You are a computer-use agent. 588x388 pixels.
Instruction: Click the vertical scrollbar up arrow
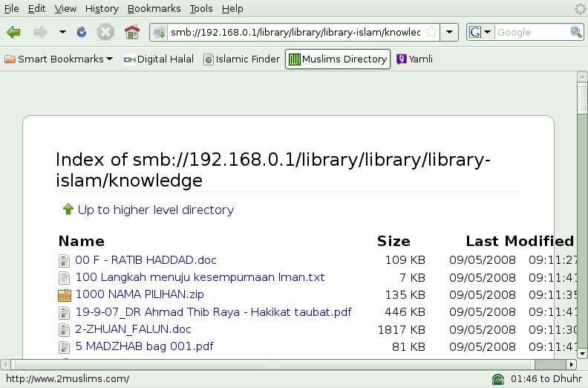coord(582,77)
